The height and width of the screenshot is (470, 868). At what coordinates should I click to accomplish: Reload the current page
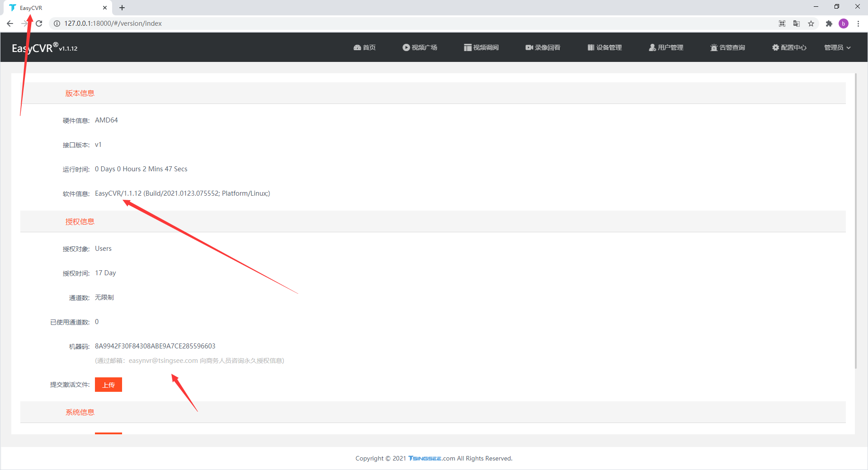(39, 23)
